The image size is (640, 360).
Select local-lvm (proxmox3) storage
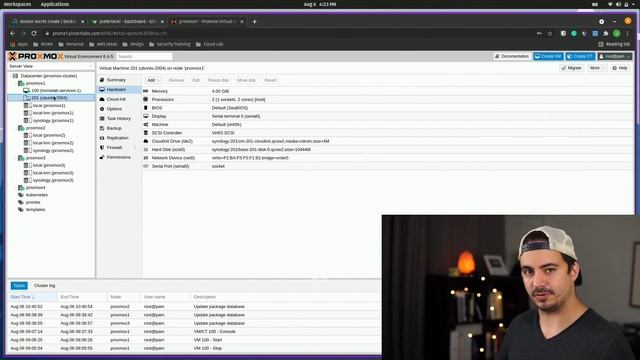click(53, 173)
